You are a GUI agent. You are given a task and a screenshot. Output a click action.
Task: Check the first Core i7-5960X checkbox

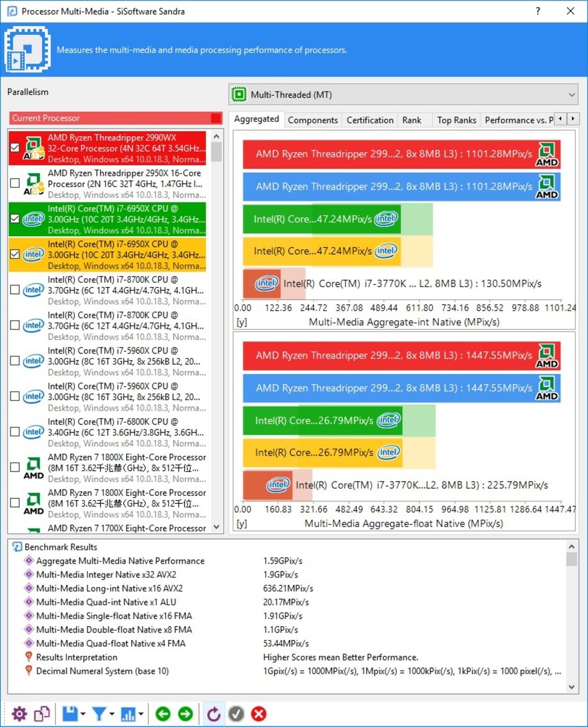point(15,361)
